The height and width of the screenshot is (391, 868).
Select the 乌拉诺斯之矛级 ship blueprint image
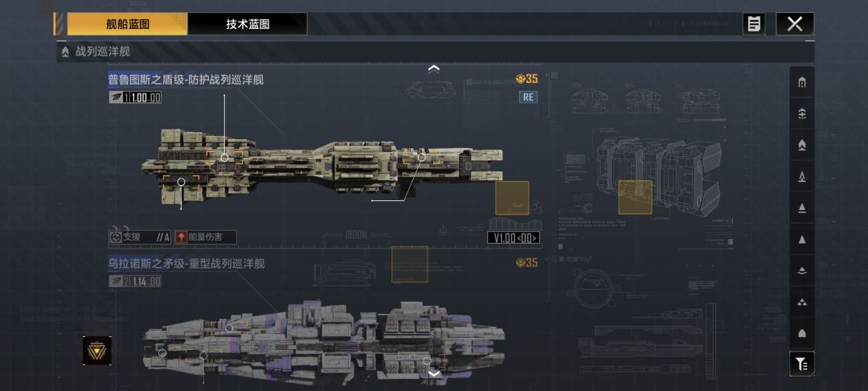click(x=324, y=342)
